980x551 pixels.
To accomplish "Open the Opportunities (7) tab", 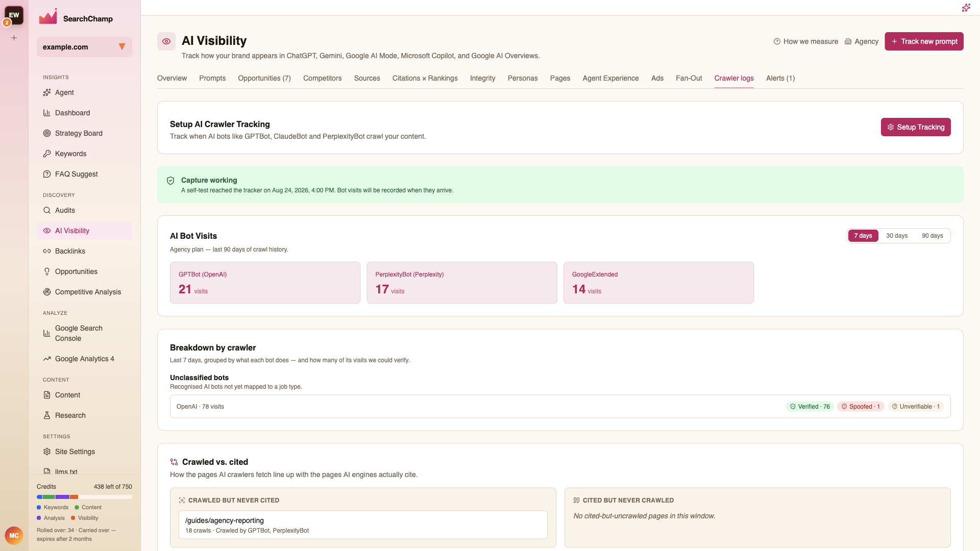I will pos(264,78).
